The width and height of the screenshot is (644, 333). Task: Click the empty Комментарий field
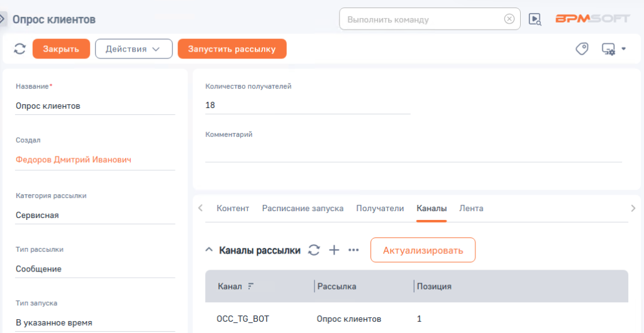click(x=414, y=153)
